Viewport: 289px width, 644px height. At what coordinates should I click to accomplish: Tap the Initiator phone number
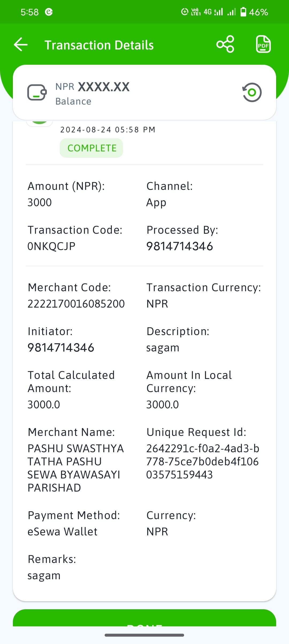(x=61, y=348)
